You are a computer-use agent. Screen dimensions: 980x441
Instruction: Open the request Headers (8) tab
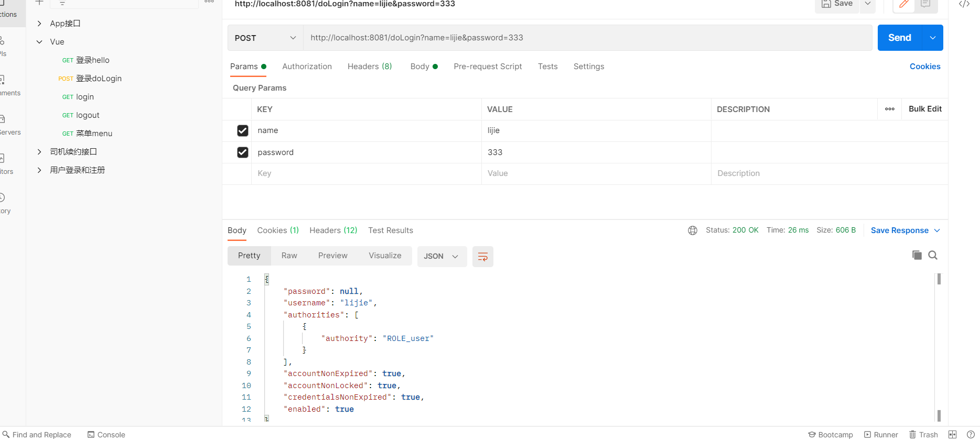pyautogui.click(x=370, y=67)
